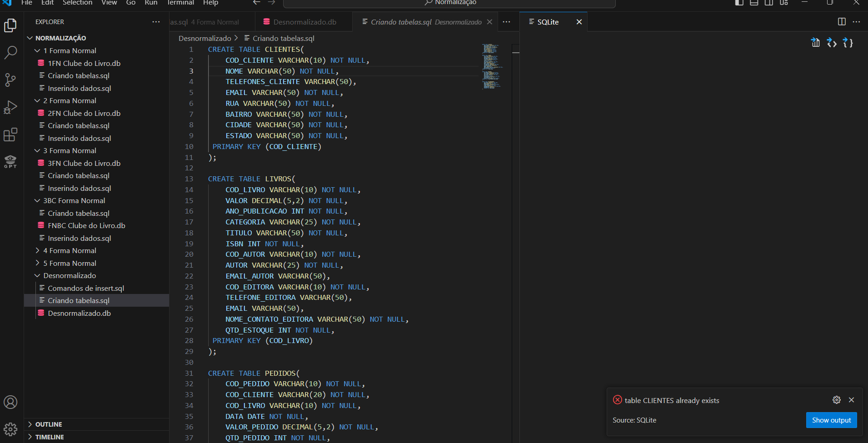Image resolution: width=868 pixels, height=443 pixels.
Task: Open the File menu
Action: click(27, 2)
